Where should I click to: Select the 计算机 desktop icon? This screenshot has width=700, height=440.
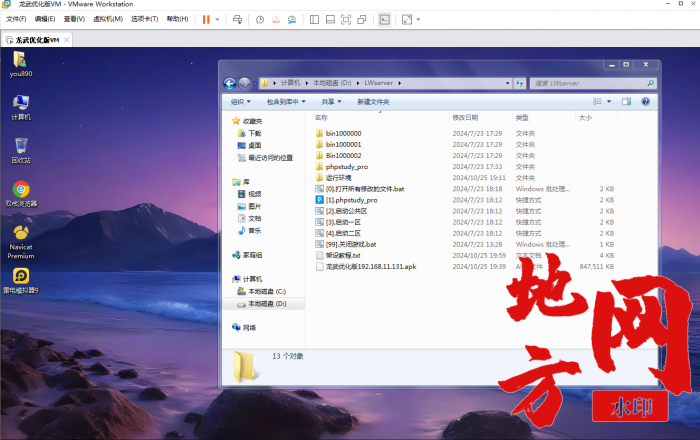click(x=21, y=108)
